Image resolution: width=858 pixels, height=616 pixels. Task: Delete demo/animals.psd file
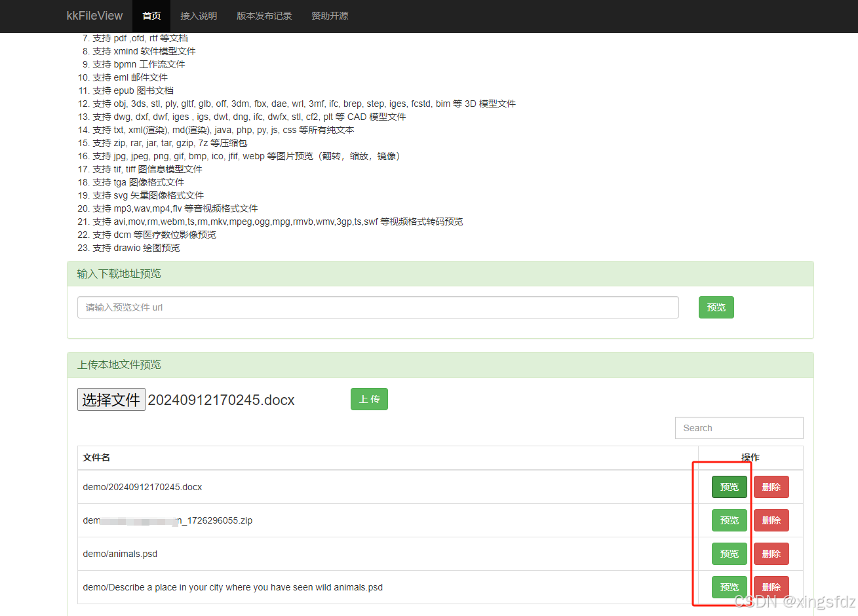tap(771, 554)
